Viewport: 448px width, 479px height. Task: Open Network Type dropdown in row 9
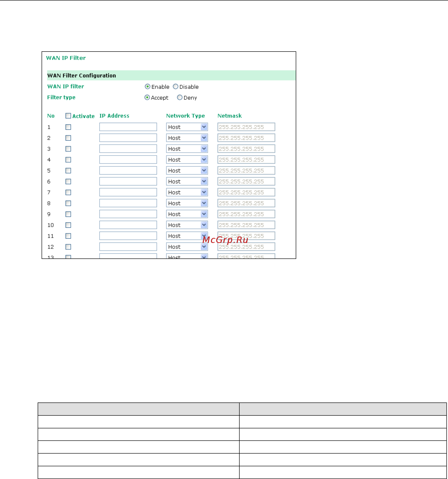[187, 214]
